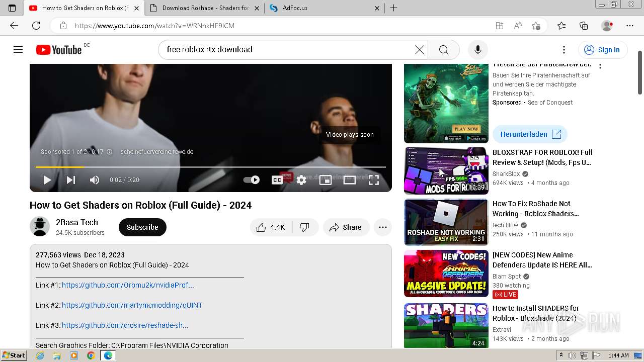Open browser Collections

coord(584,26)
